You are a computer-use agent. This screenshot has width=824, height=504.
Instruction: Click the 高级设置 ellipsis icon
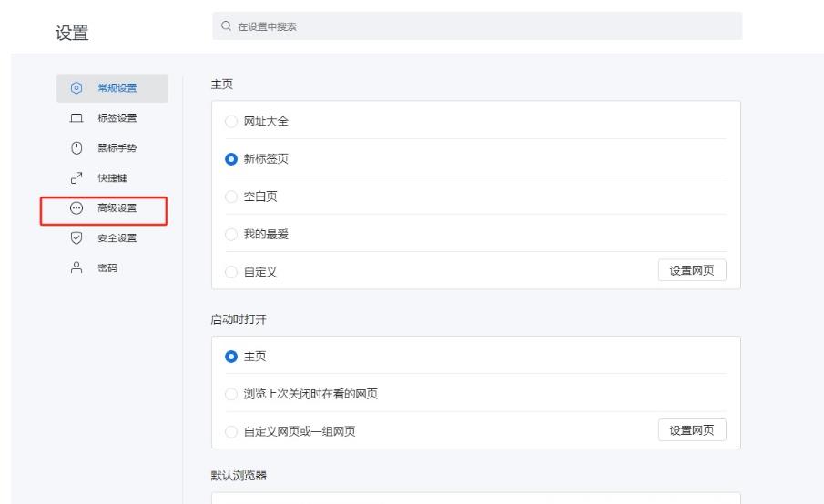click(x=76, y=208)
